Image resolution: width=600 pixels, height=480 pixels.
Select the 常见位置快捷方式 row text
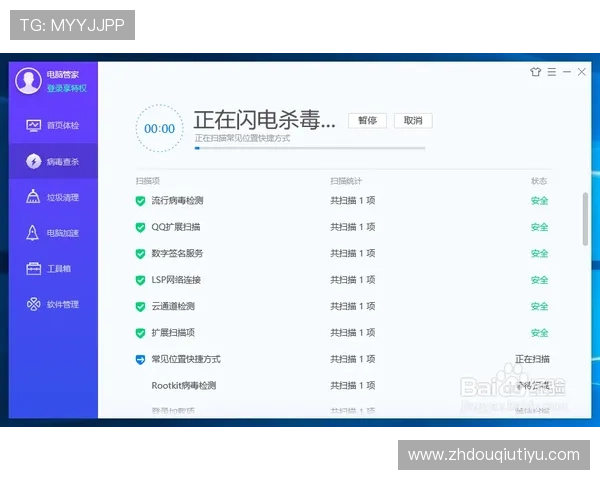(186, 359)
